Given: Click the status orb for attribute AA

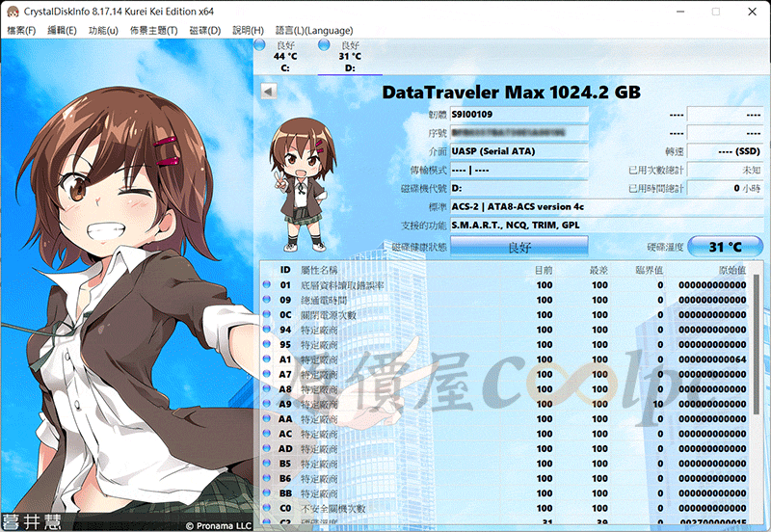Looking at the screenshot, I should pos(267,418).
